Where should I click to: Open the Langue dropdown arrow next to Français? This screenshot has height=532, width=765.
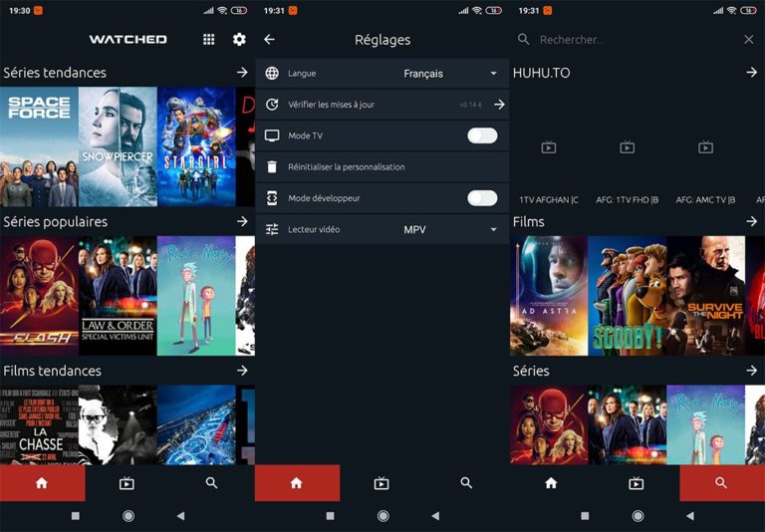point(494,74)
